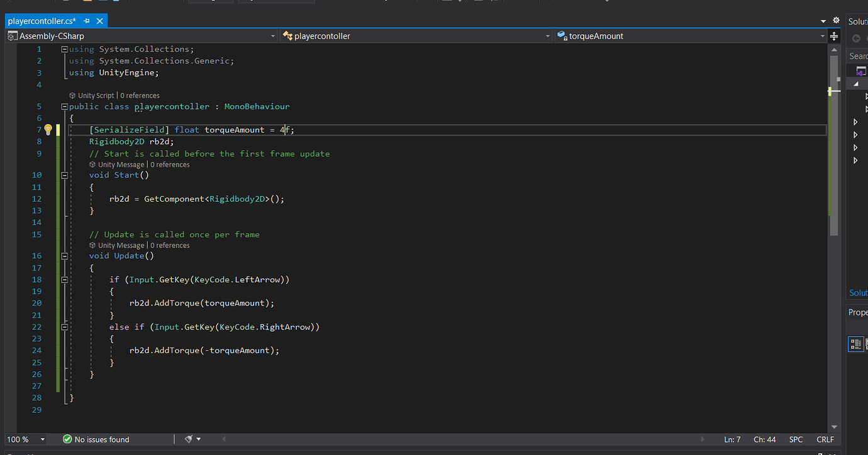
Task: Open the active documents list arrow
Action: tap(823, 21)
